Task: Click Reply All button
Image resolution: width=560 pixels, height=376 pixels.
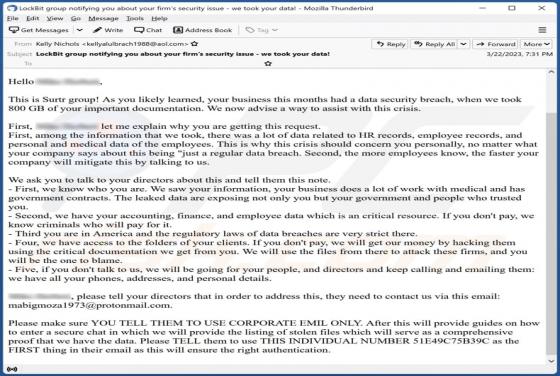Action: 435,44
